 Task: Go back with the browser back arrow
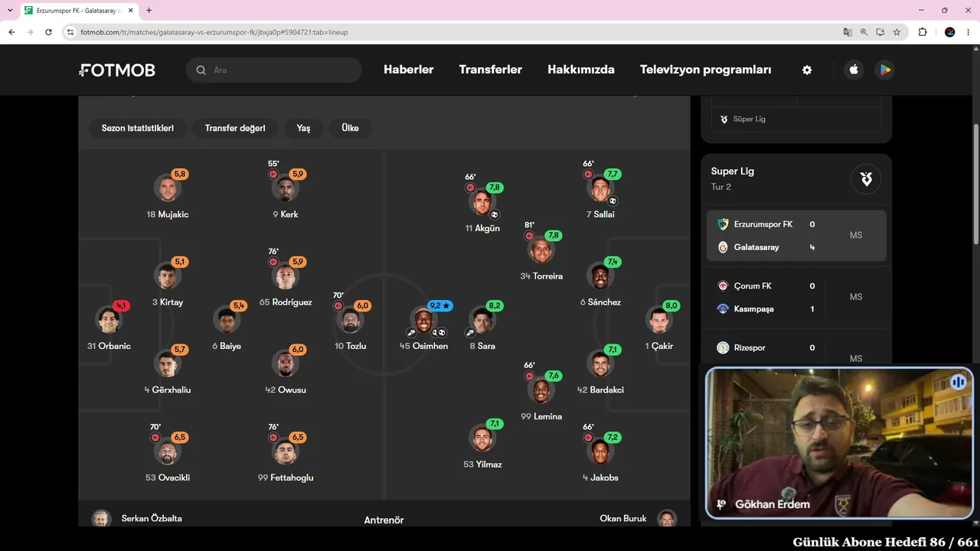[11, 32]
